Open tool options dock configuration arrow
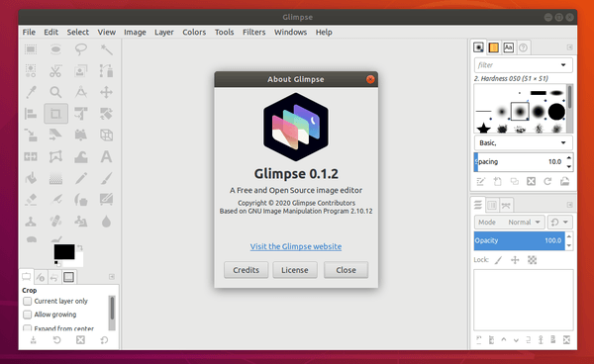Viewport: 594px width, 364px height. (111, 277)
